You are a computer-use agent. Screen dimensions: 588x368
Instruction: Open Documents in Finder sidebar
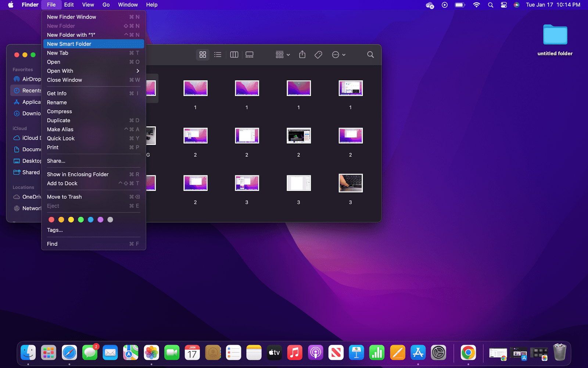tap(27, 149)
